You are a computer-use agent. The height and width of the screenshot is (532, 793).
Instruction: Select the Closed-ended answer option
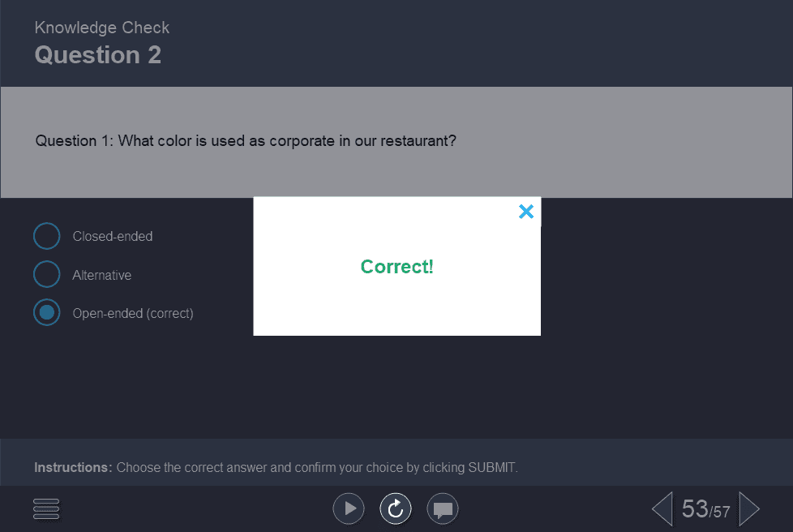46,236
